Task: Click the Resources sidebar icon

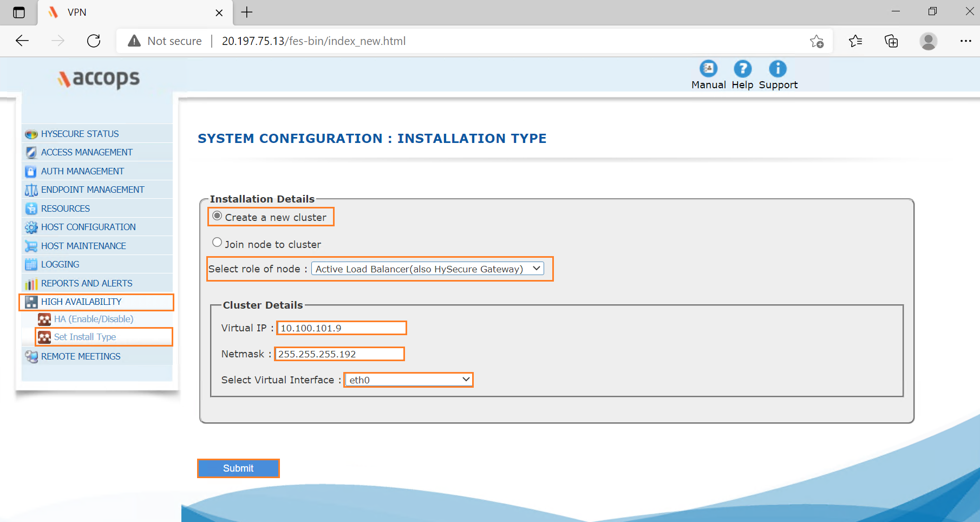Action: 31,208
